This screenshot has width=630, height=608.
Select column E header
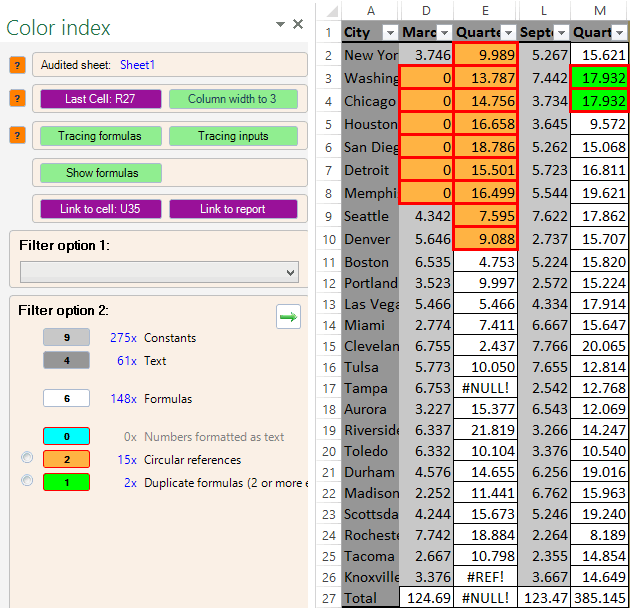coord(485,10)
